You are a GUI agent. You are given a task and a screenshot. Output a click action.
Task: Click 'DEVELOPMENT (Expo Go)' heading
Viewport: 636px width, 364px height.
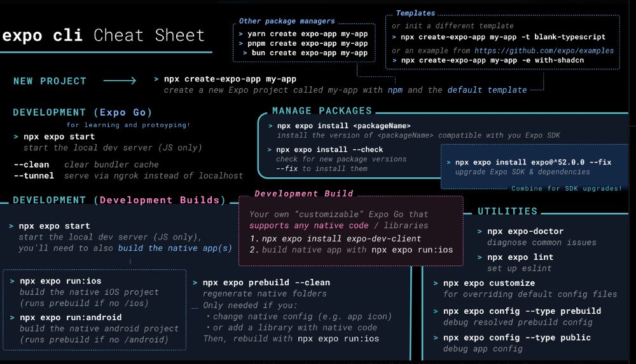click(82, 112)
